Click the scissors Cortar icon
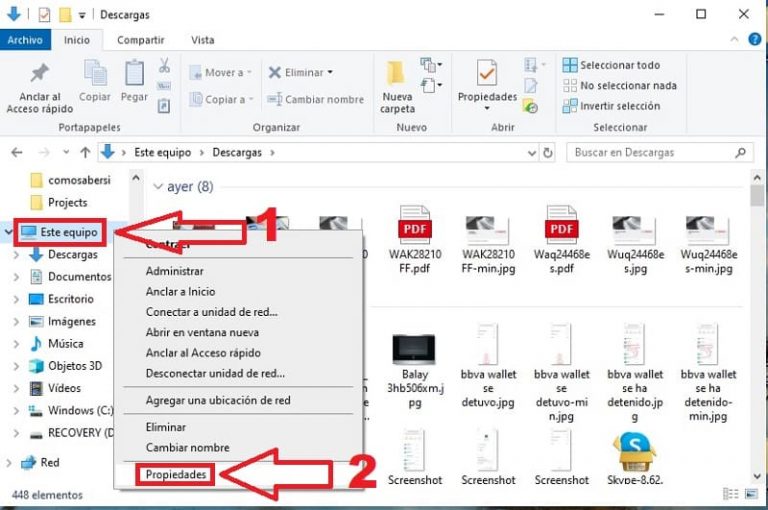The width and height of the screenshot is (768, 510). (164, 65)
